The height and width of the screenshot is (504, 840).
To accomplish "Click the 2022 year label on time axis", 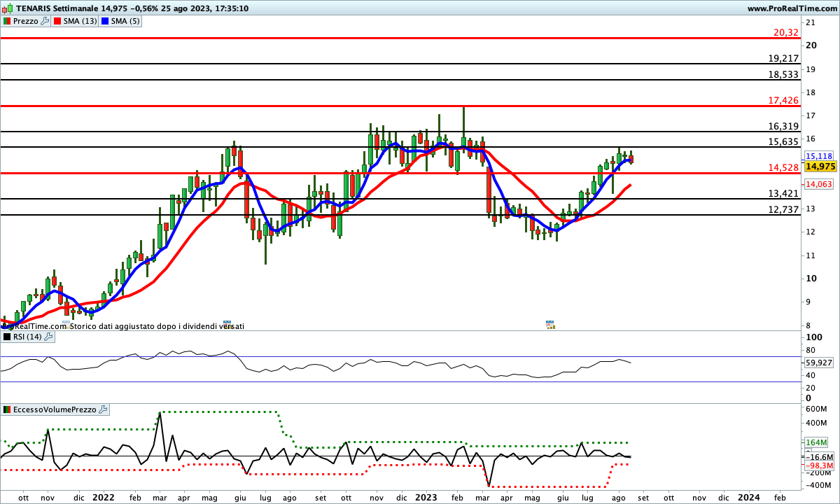I will (103, 497).
